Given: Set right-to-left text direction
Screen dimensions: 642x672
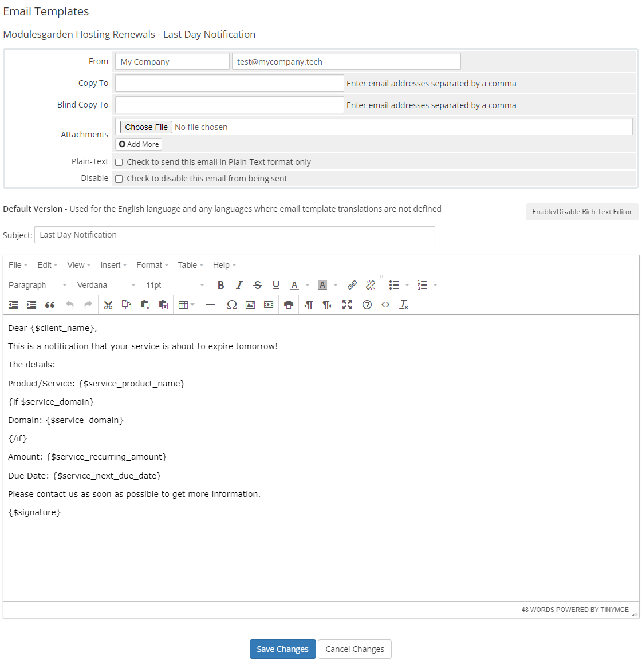Looking at the screenshot, I should click(x=327, y=305).
